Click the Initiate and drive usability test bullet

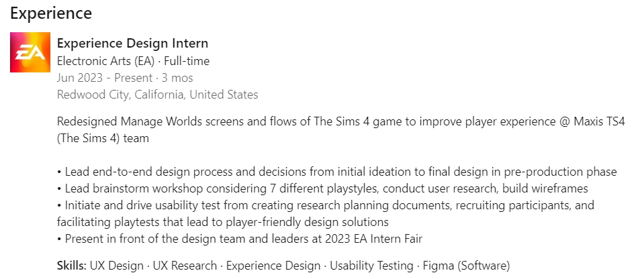pyautogui.click(x=326, y=213)
